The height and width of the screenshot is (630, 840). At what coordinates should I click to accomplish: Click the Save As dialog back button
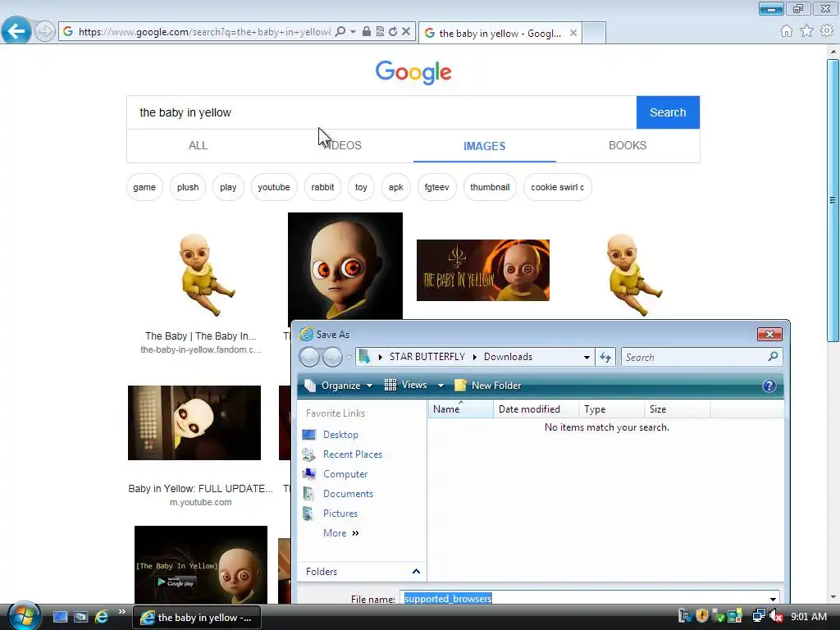[x=309, y=357]
